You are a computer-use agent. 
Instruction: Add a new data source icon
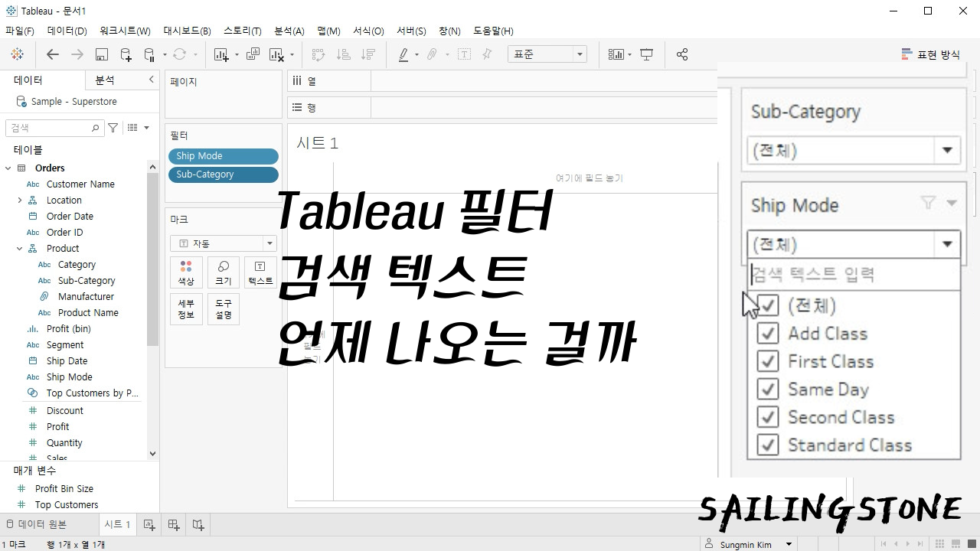pos(126,54)
